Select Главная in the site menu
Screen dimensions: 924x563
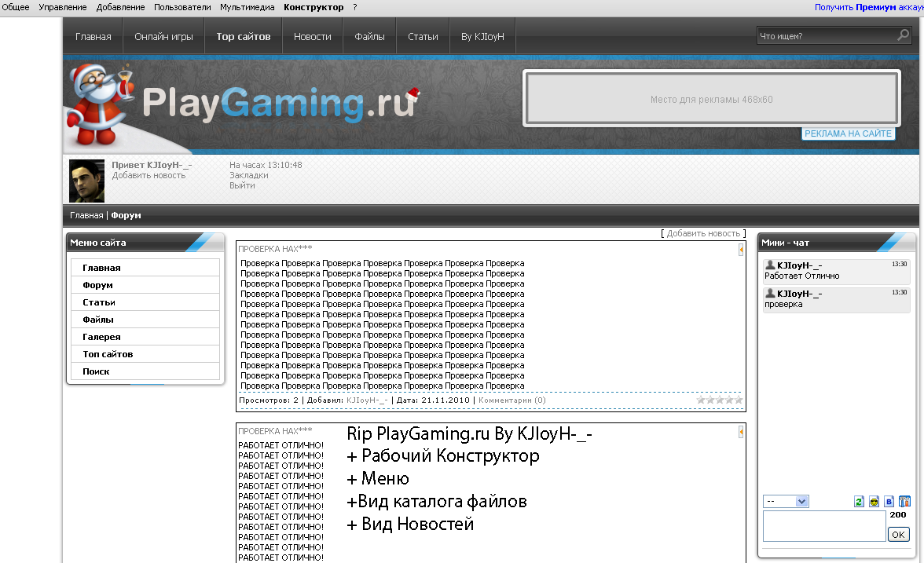coord(145,267)
